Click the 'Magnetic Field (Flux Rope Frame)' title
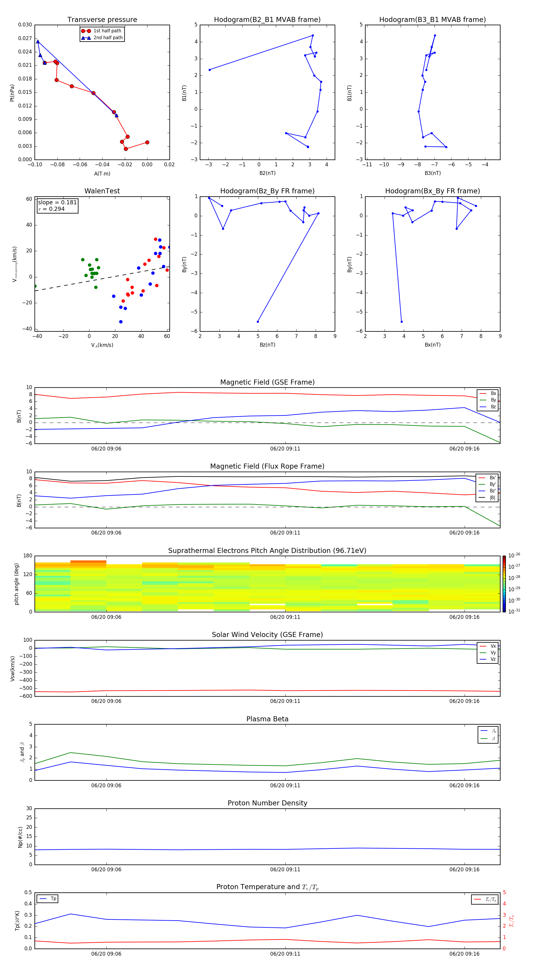 [267, 467]
